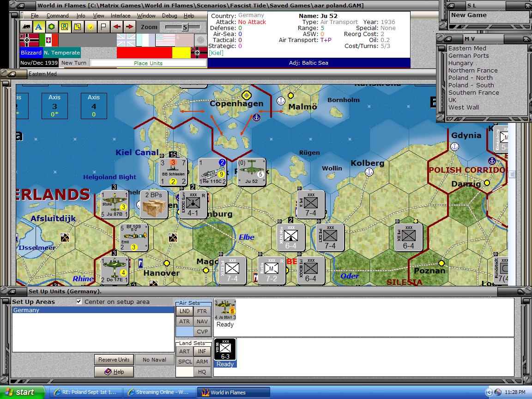Select the XII Inf 6-4 corps counter
532x399 pixels.
coord(409,237)
